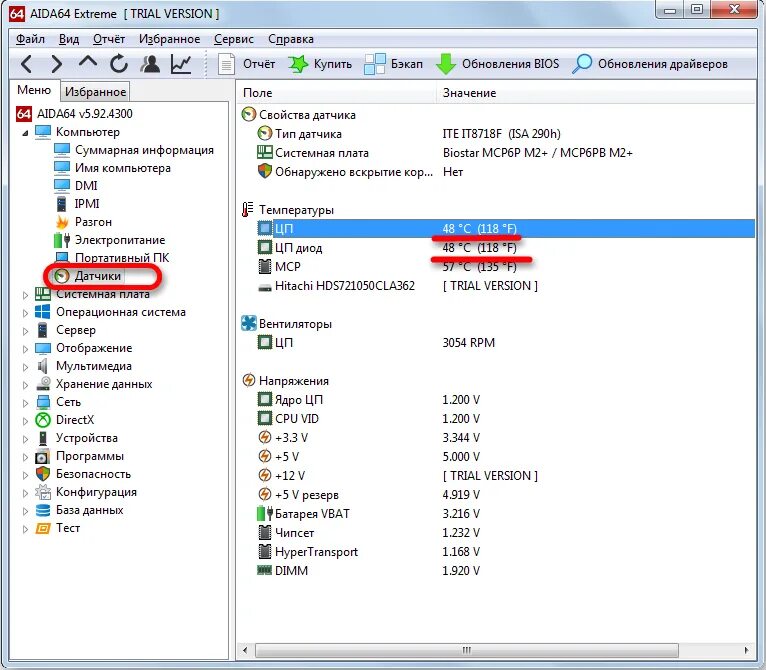Expand the Отображение tree node
Screen dimensions: 766x670
pos(25,349)
